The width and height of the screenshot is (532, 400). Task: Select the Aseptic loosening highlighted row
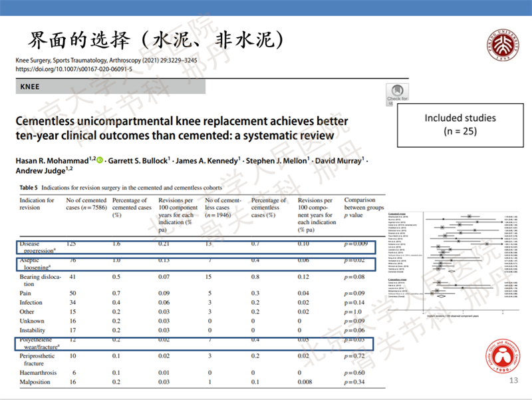click(x=193, y=264)
